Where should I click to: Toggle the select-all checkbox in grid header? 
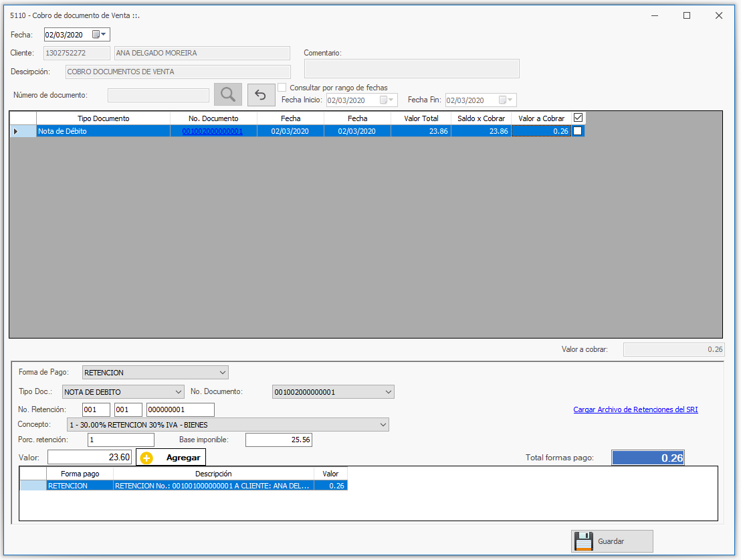click(578, 118)
